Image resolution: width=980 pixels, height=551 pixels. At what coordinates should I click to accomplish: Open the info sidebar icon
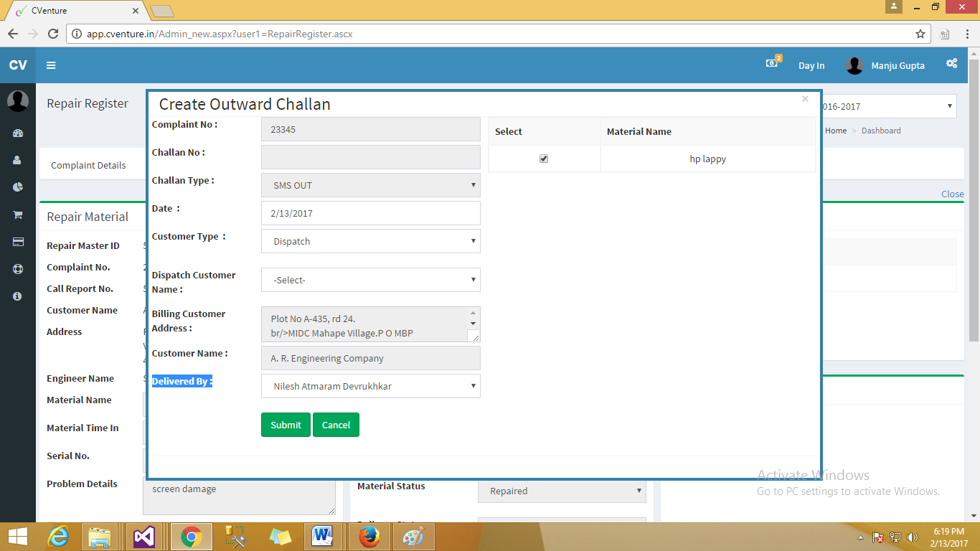pyautogui.click(x=17, y=296)
